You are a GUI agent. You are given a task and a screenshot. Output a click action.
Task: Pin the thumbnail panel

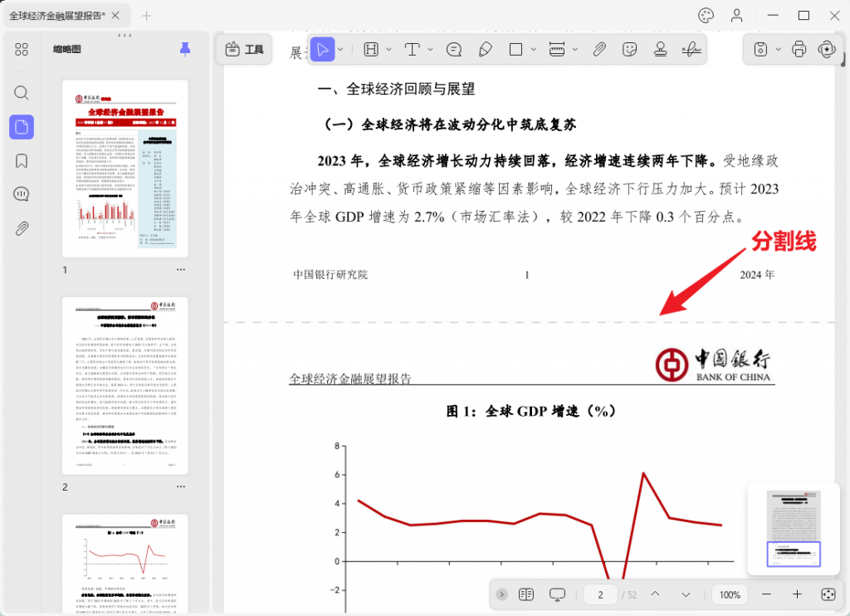[x=185, y=49]
